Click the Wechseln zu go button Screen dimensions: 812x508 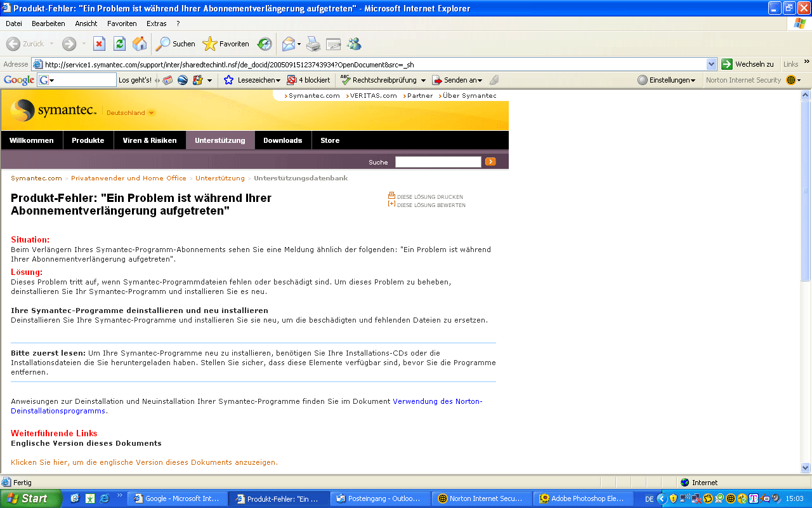[749, 64]
